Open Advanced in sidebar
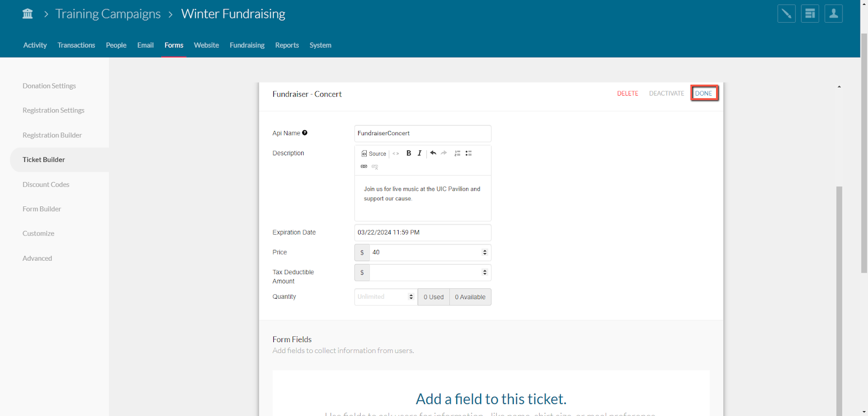Viewport: 868px width, 416px height. tap(37, 259)
